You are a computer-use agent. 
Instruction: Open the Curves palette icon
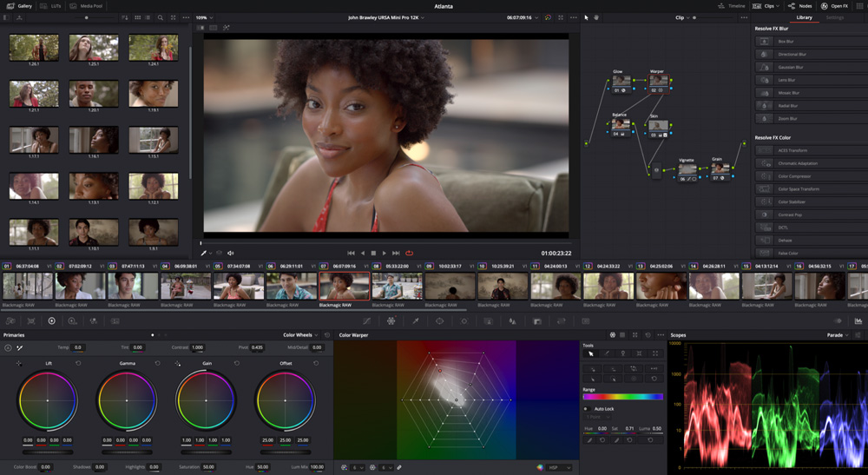(366, 321)
